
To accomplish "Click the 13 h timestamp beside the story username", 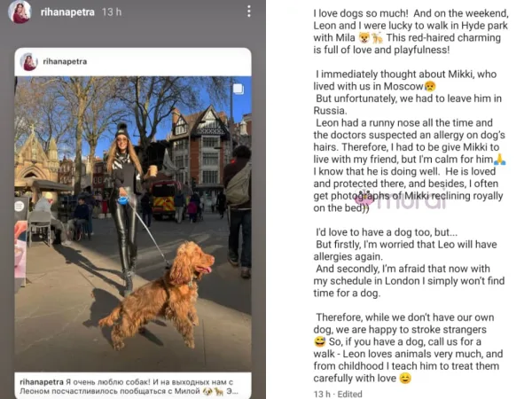I will [x=112, y=12].
